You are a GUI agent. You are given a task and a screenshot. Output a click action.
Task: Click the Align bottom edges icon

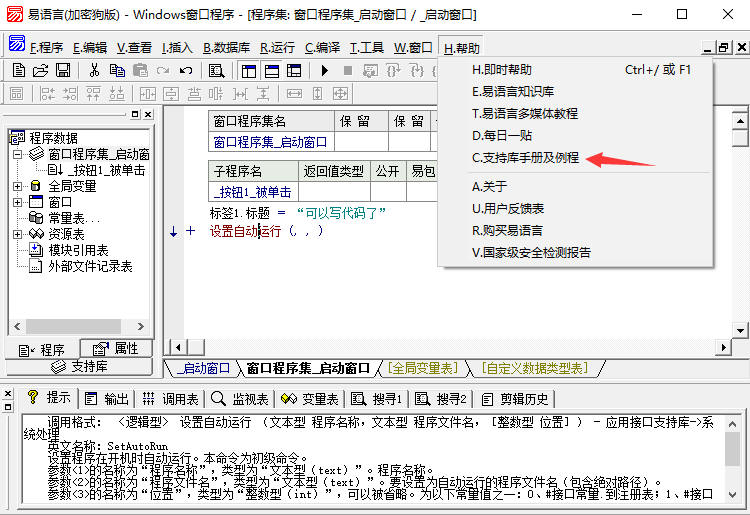click(x=117, y=94)
